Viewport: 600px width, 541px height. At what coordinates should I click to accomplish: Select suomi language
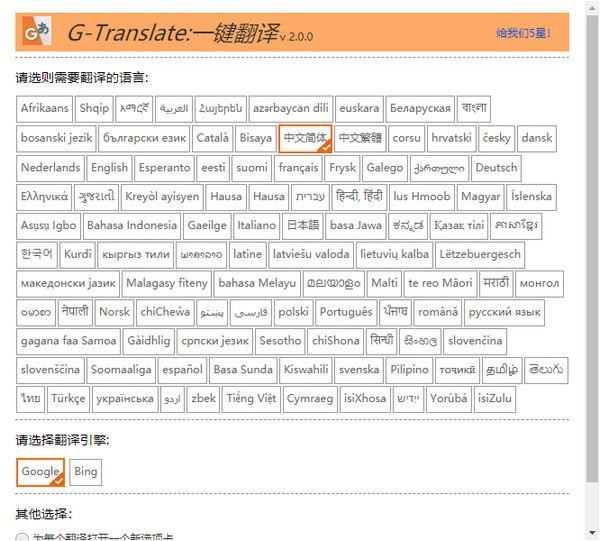coord(252,168)
